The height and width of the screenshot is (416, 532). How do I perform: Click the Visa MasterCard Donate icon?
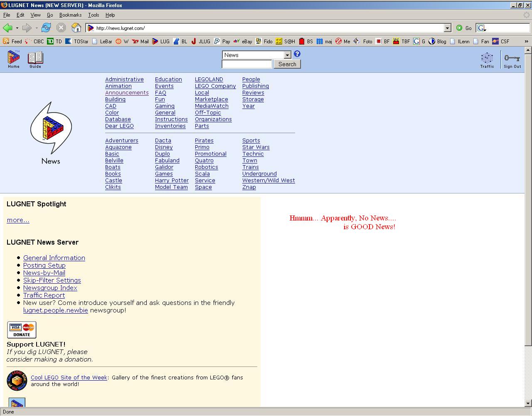coord(22,330)
